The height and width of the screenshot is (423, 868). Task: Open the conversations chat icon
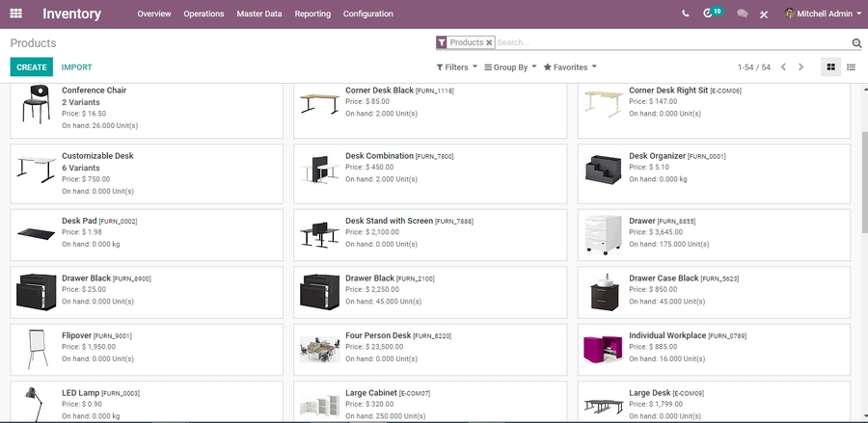tap(742, 13)
